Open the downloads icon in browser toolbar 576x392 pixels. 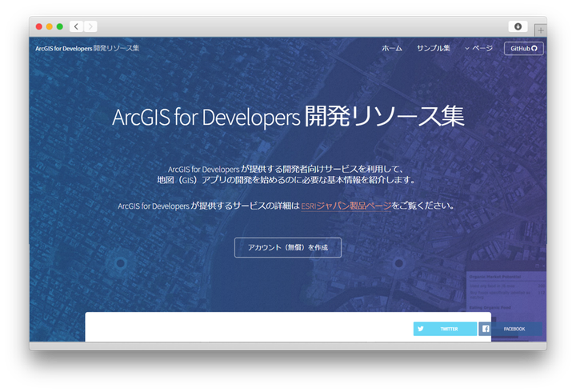pyautogui.click(x=518, y=26)
